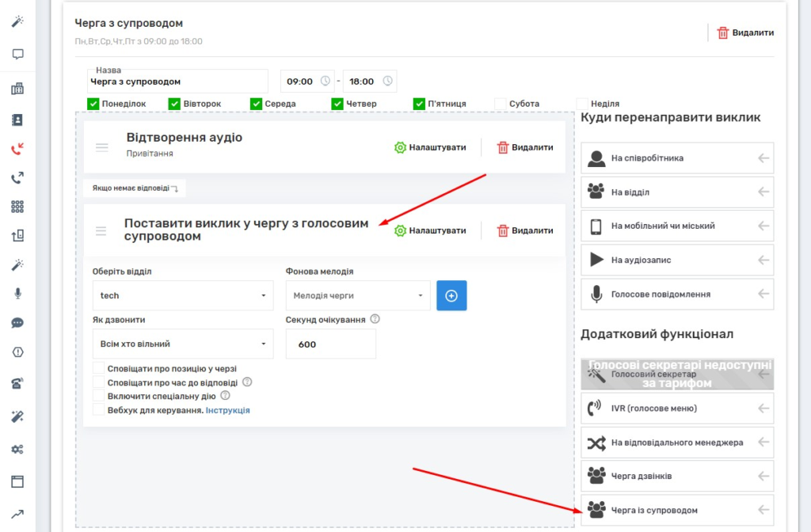
Task: Enable the Субота checkbox
Action: [x=500, y=104]
